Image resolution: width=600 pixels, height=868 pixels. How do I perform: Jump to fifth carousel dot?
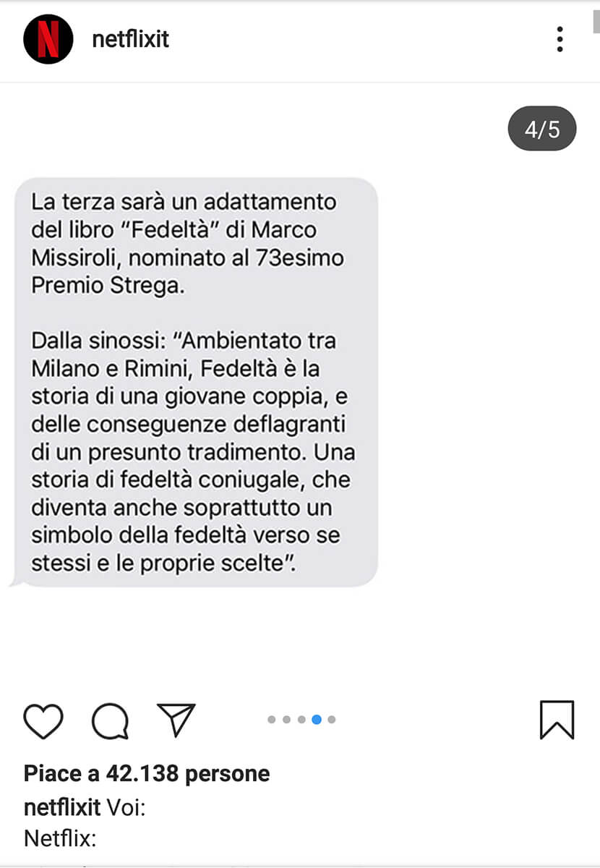[x=331, y=720]
